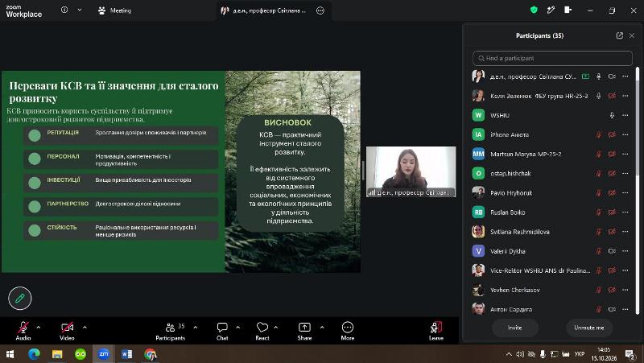
Task: Open the More options menu in toolbar
Action: 348,331
